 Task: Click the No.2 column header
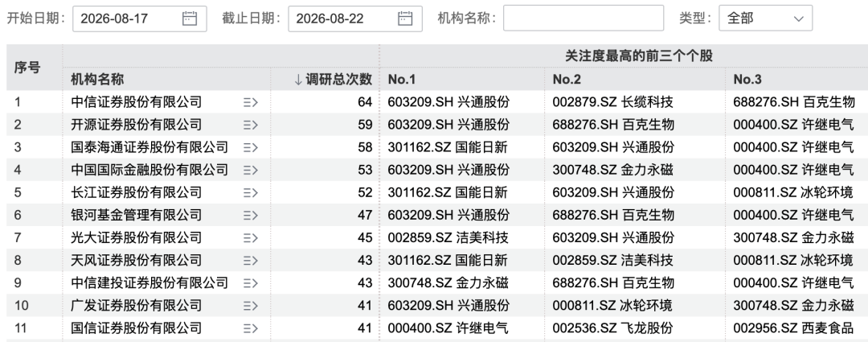567,80
